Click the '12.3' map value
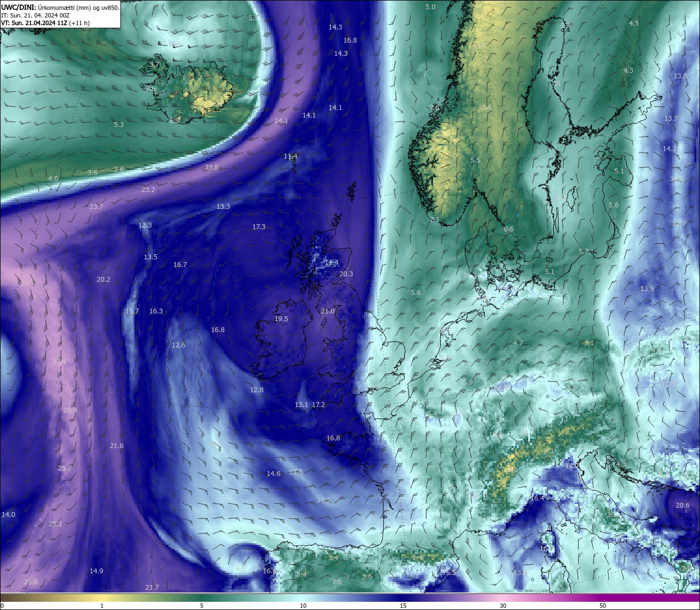 [x=145, y=225]
